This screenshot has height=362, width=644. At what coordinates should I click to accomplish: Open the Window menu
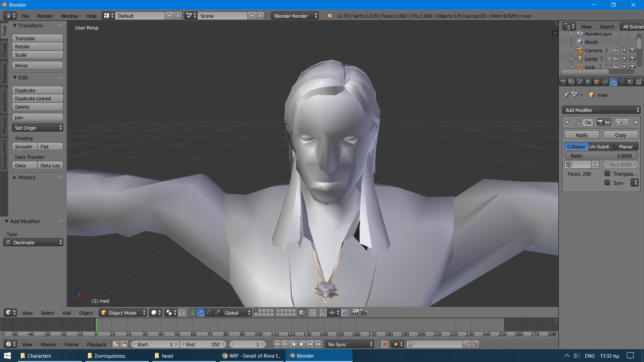tap(69, 16)
